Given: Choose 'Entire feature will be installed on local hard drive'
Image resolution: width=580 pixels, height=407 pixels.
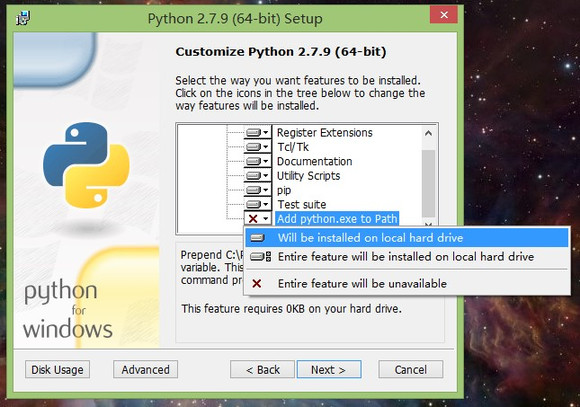Looking at the screenshot, I should (407, 257).
